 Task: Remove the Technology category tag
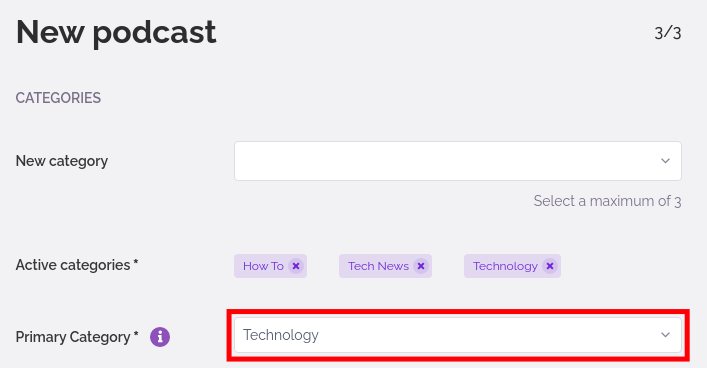(550, 266)
